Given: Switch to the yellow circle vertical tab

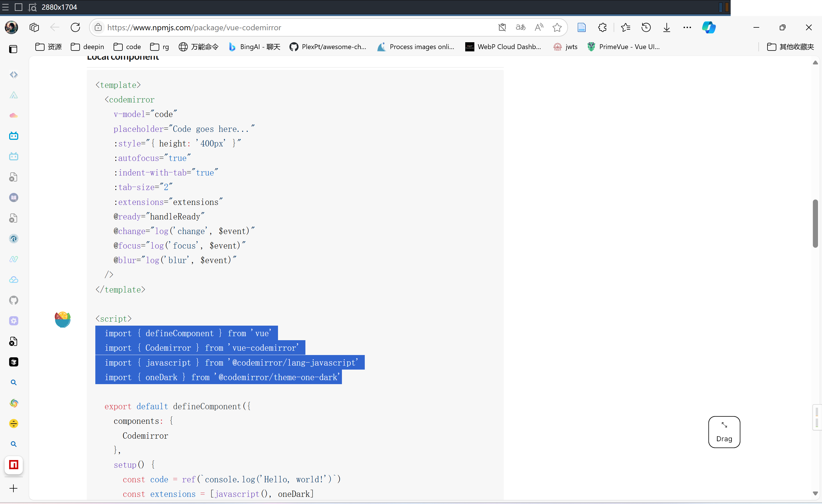Looking at the screenshot, I should click(14, 424).
